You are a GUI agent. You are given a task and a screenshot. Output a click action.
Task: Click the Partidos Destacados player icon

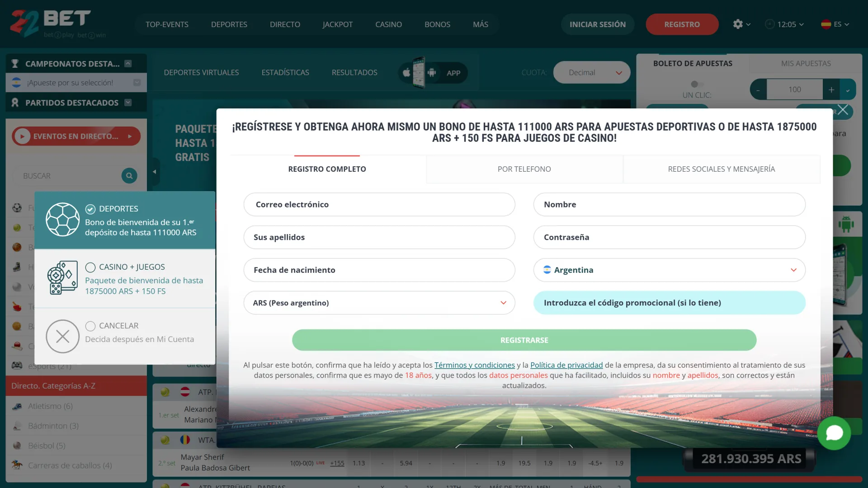tap(15, 103)
